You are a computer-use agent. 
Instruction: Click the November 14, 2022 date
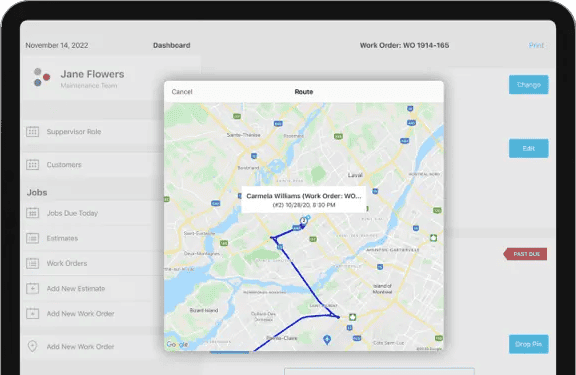(x=57, y=45)
